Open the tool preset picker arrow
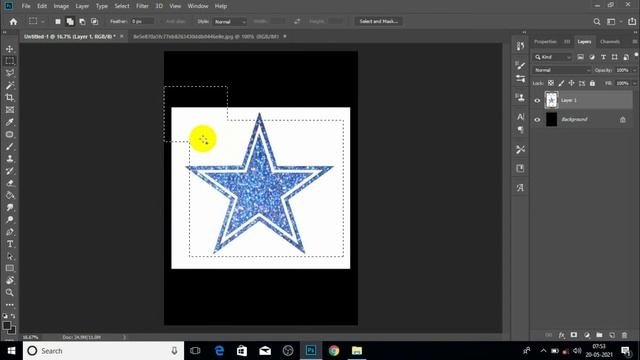The height and width of the screenshot is (360, 640). pyautogui.click(x=43, y=22)
